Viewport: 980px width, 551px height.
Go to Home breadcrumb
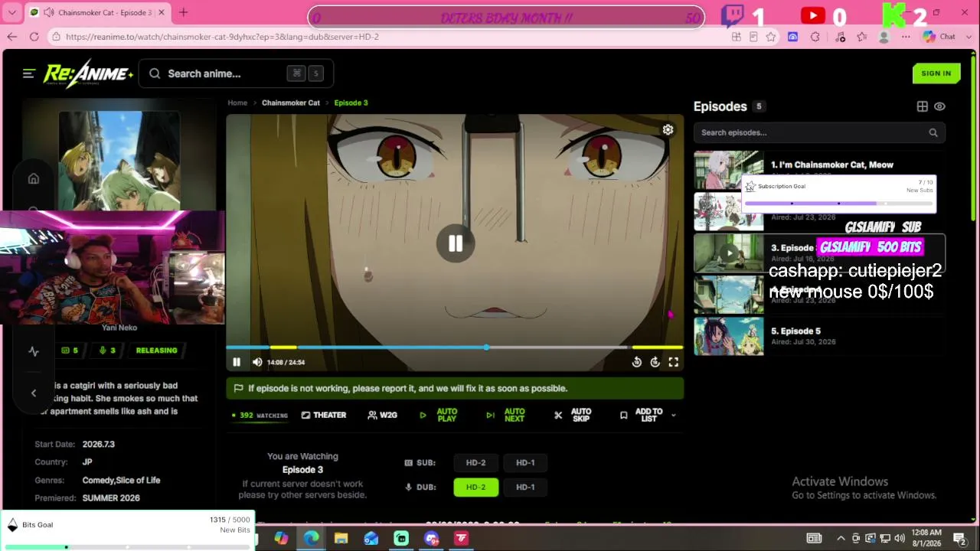237,103
